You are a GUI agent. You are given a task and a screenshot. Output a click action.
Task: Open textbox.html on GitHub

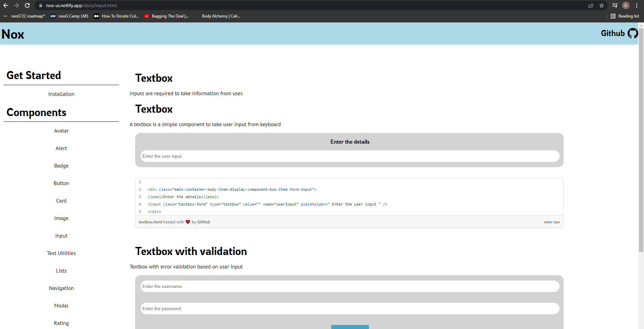[x=150, y=222]
